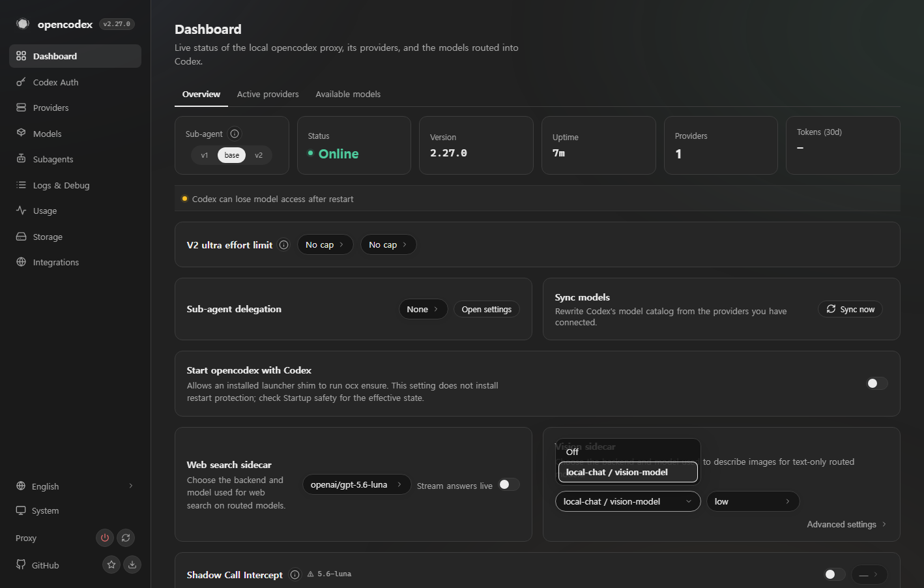Screen dimensions: 924x588
Task: Click the red Proxy power button
Action: point(105,538)
